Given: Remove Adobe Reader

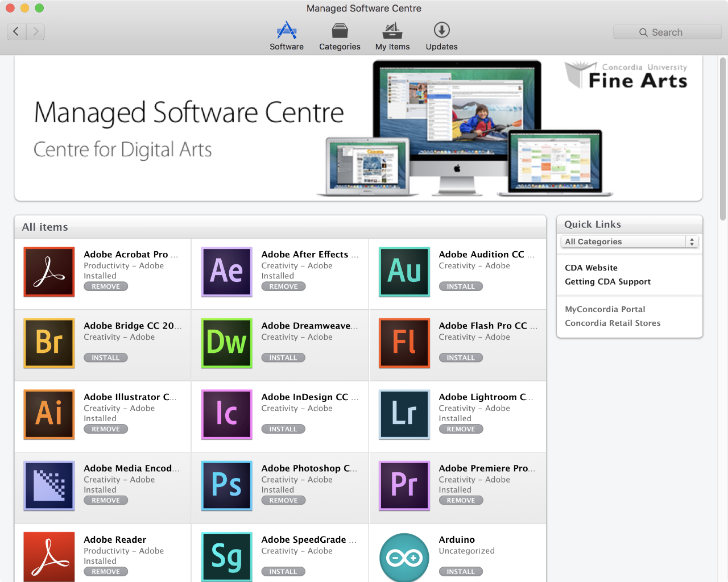Looking at the screenshot, I should (106, 572).
